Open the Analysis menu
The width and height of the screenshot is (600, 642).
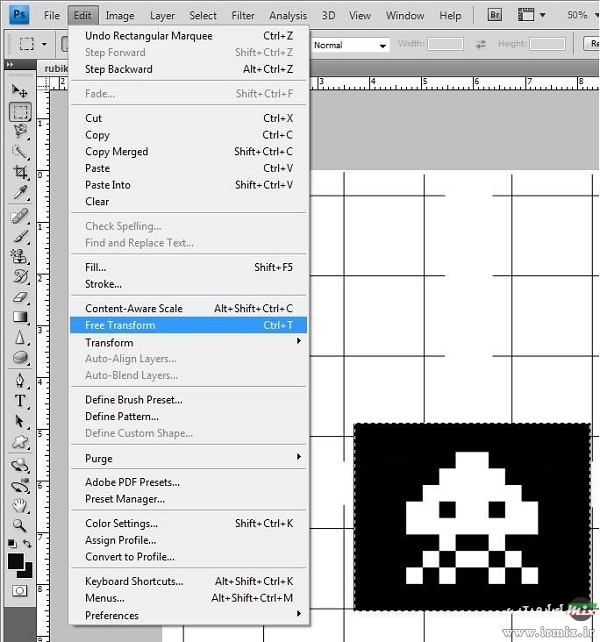point(288,16)
